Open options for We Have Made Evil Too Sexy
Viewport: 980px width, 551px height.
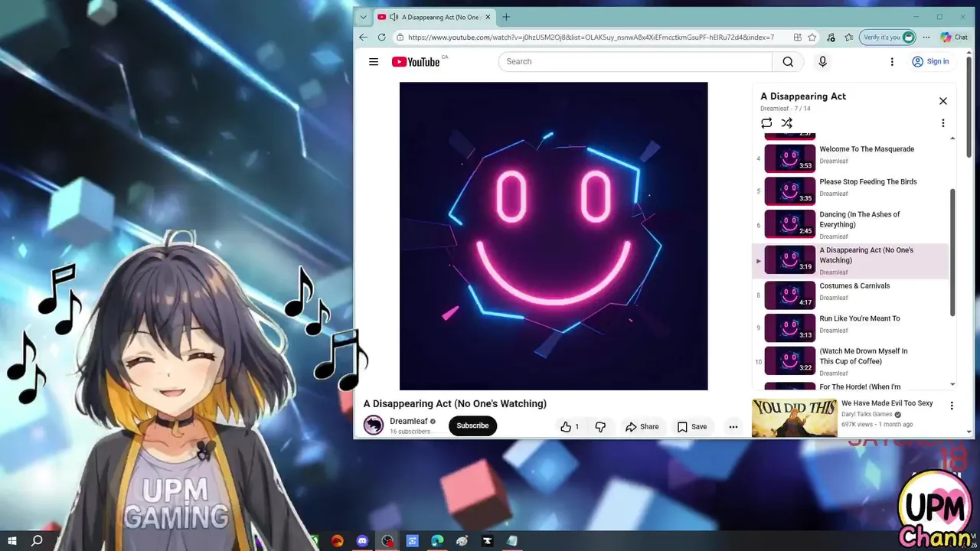click(x=952, y=406)
